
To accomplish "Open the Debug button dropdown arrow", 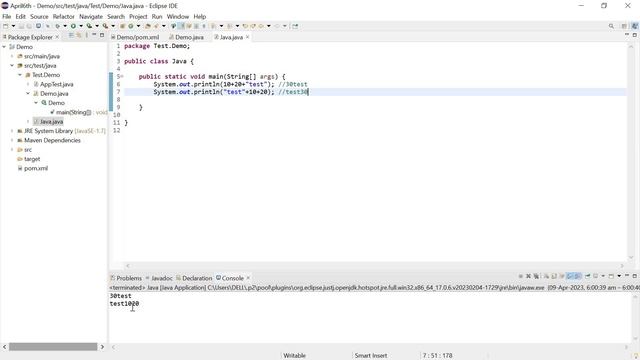I will click(65, 26).
